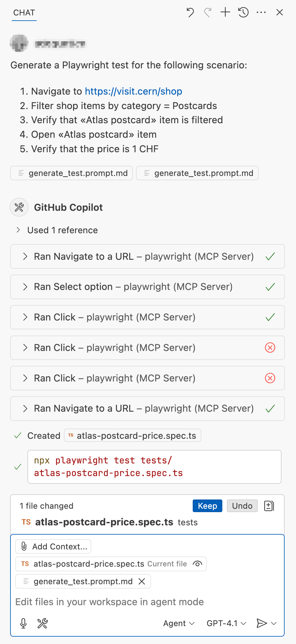Image resolution: width=296 pixels, height=644 pixels.
Task: Open the more actions ellipsis menu
Action: (x=261, y=12)
